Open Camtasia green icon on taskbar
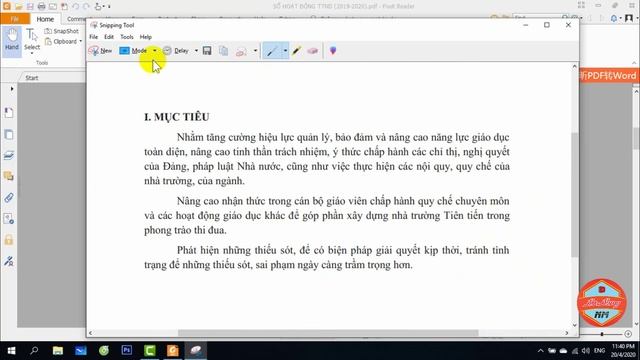 (150, 351)
